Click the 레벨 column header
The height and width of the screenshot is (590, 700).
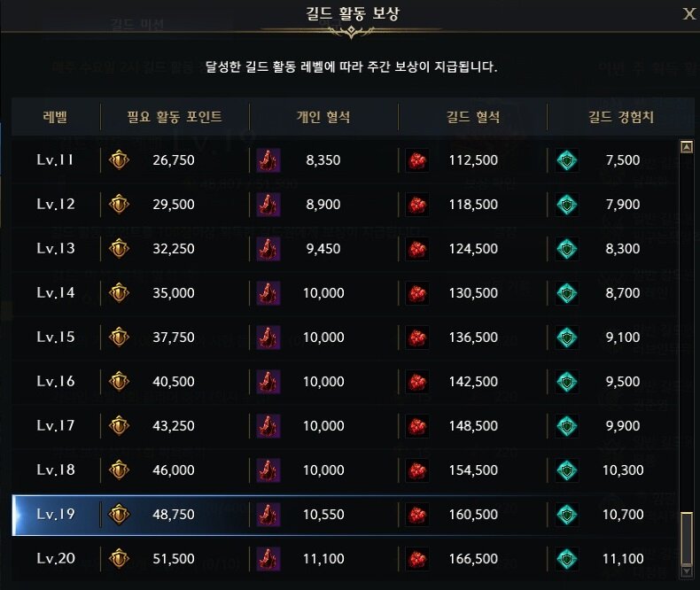click(55, 117)
